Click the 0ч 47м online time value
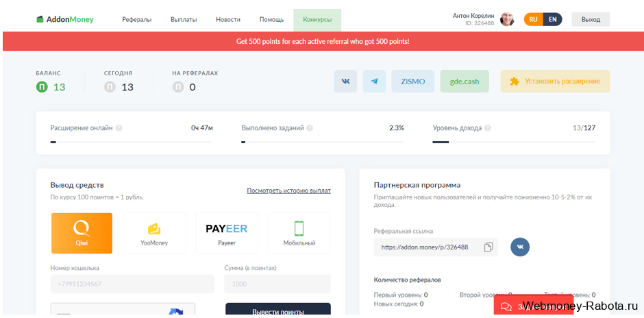Image resolution: width=644 pixels, height=318 pixels. click(202, 127)
